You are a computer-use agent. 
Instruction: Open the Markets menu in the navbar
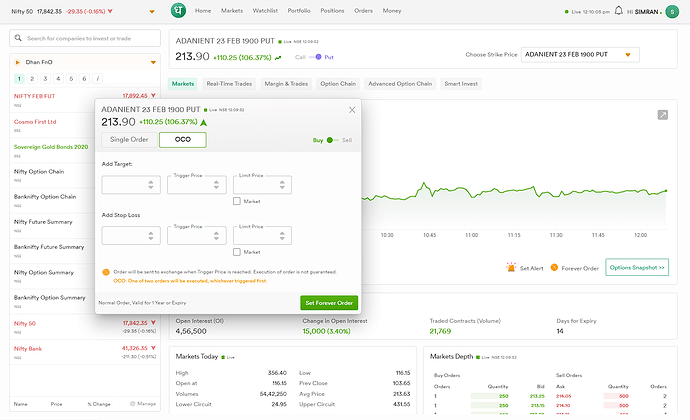[x=232, y=11]
